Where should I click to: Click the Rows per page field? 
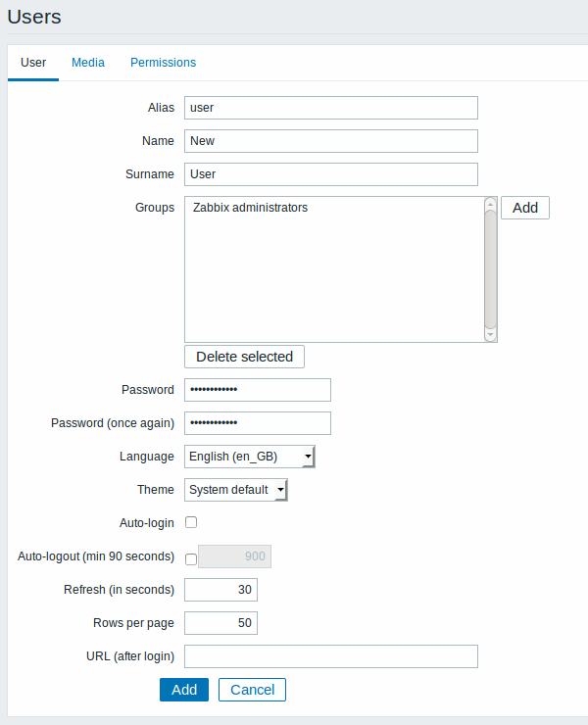click(x=221, y=623)
